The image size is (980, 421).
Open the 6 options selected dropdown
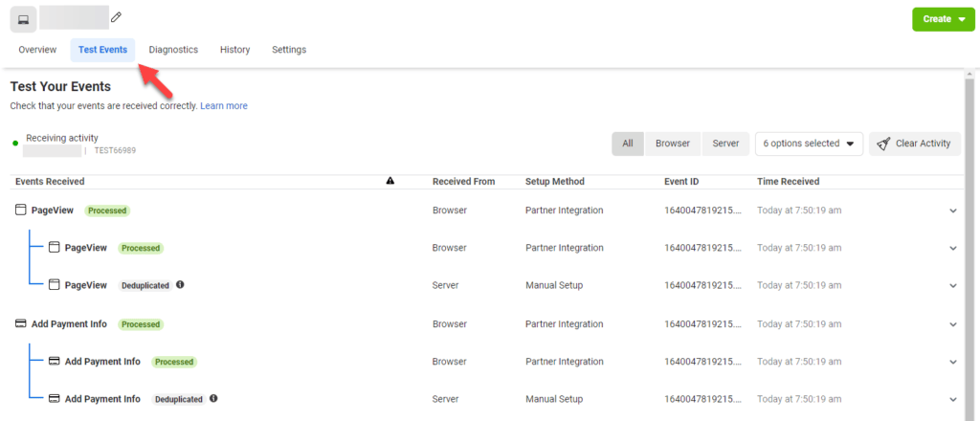point(809,144)
